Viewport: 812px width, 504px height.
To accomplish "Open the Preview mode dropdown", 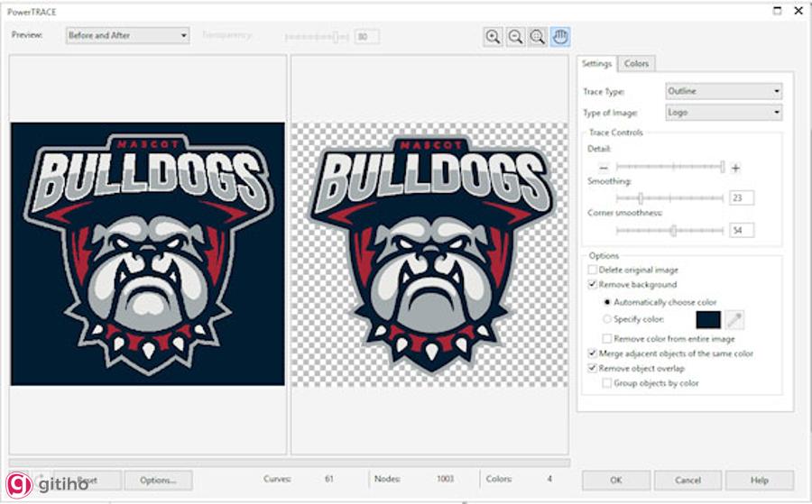I will click(x=127, y=35).
